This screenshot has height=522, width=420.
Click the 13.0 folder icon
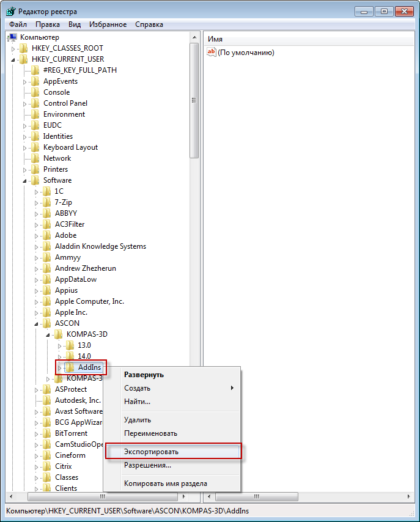click(x=70, y=345)
